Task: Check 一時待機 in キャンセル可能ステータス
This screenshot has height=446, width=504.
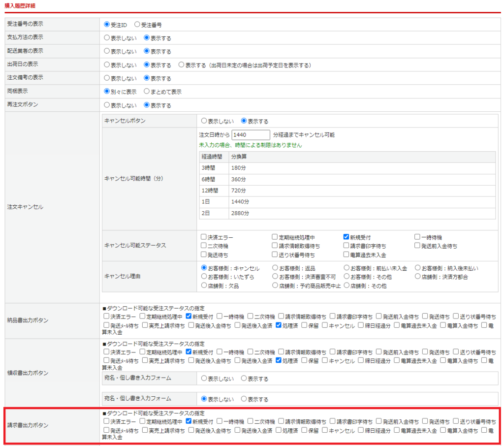Action: click(x=417, y=237)
